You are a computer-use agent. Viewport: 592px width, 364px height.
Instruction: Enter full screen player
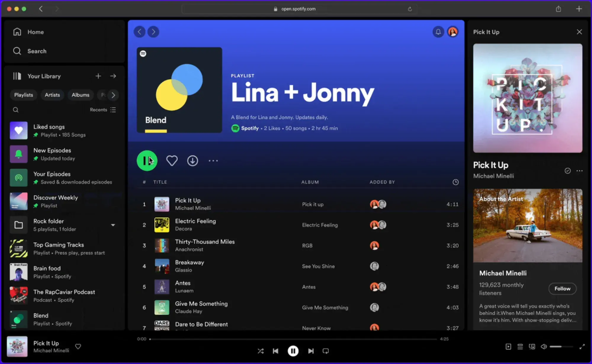click(x=582, y=347)
